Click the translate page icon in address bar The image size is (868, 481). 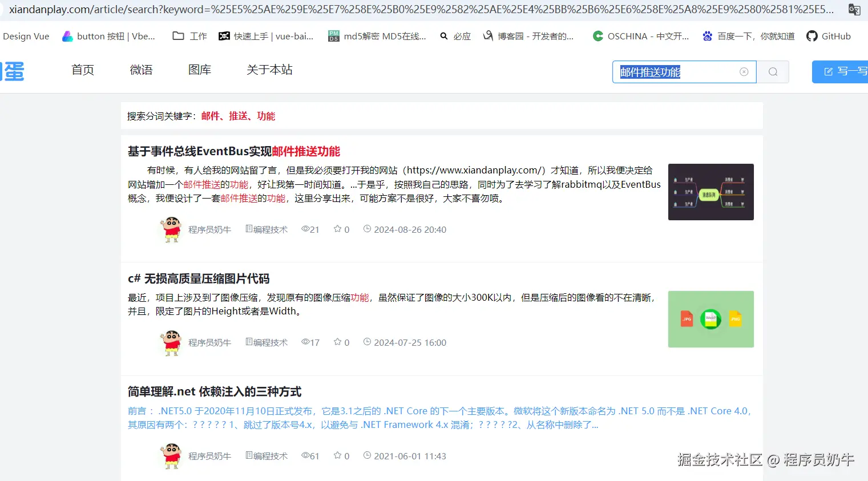click(x=854, y=10)
